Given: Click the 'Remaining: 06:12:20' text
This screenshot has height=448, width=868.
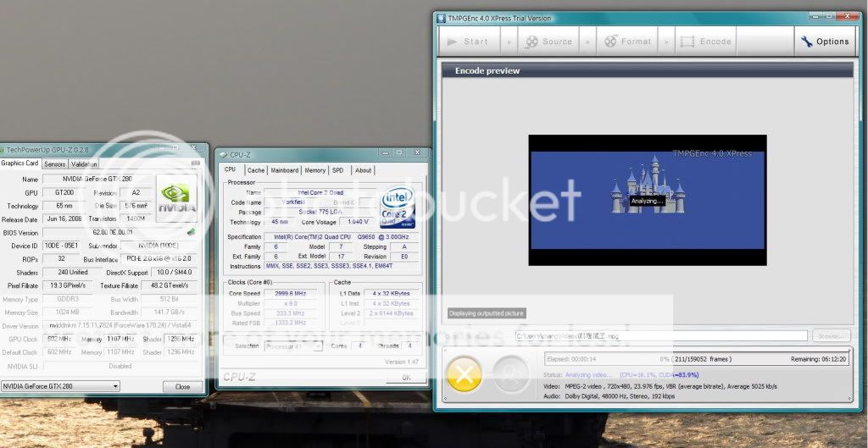Looking at the screenshot, I should click(818, 360).
